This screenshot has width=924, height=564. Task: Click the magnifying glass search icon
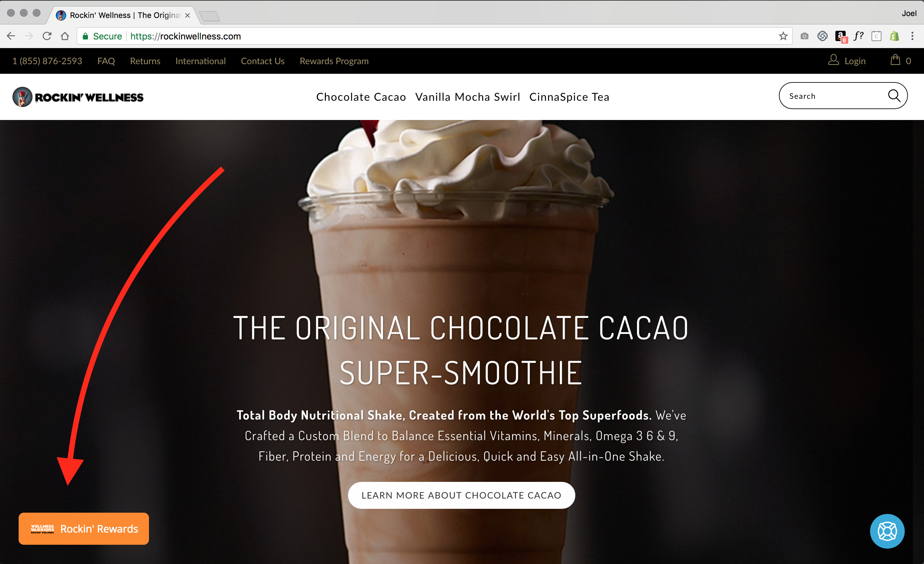click(x=894, y=96)
